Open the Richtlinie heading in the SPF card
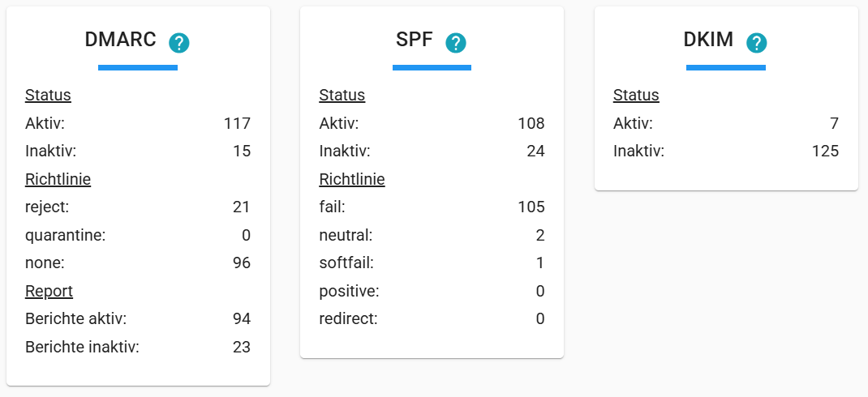This screenshot has height=397, width=868. tap(352, 179)
